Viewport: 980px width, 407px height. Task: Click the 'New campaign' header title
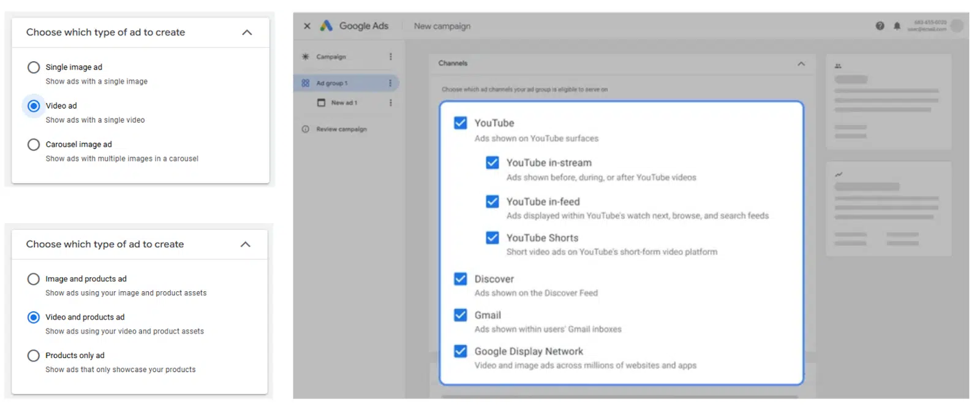pyautogui.click(x=442, y=26)
